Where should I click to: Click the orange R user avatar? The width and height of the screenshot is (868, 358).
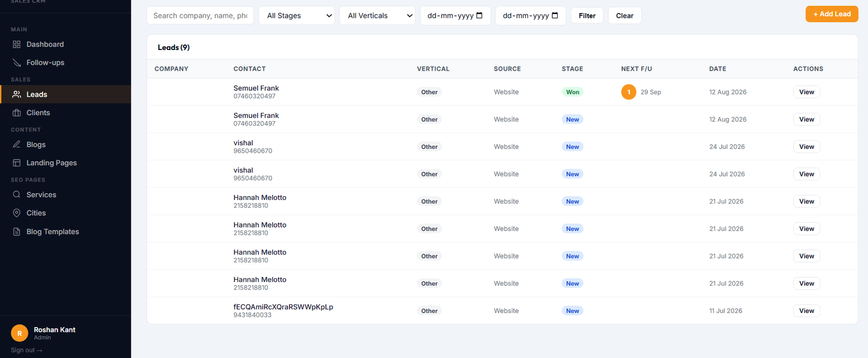pos(20,333)
